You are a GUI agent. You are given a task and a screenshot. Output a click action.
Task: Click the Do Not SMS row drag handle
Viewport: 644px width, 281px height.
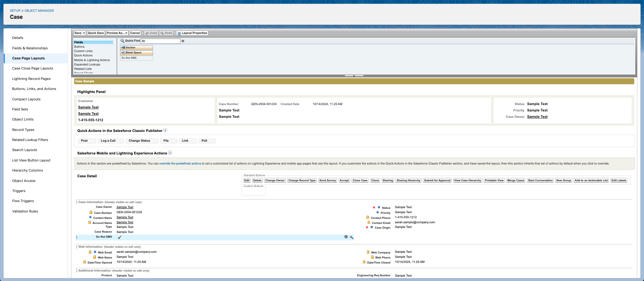tap(76, 237)
